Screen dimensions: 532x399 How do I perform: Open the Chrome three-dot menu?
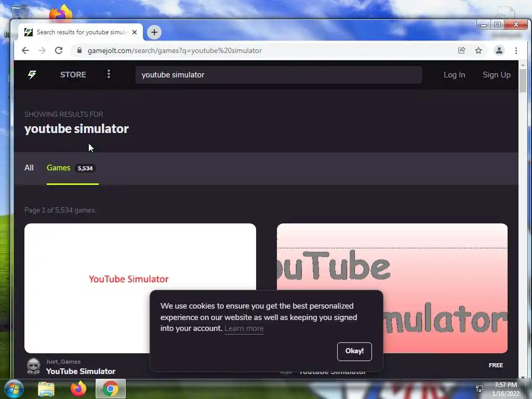[516, 50]
